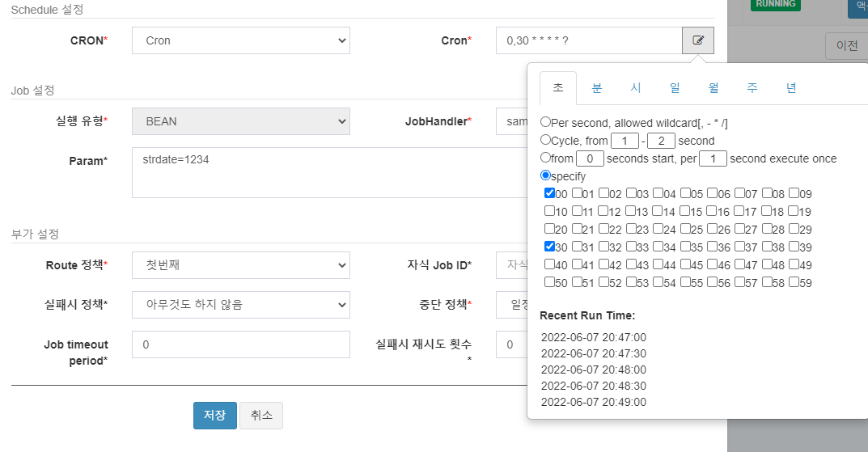
Task: Click run time 2022-06-07 20:47:00
Action: point(594,337)
